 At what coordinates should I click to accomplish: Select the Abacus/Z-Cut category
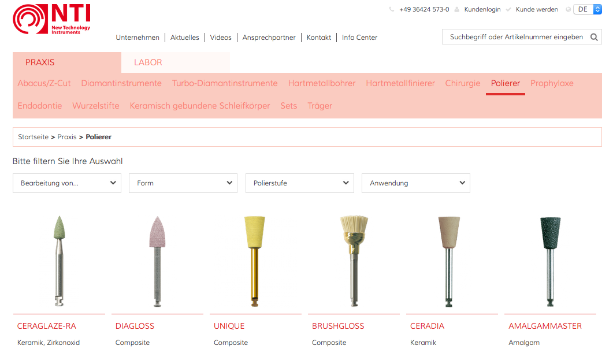tap(44, 83)
